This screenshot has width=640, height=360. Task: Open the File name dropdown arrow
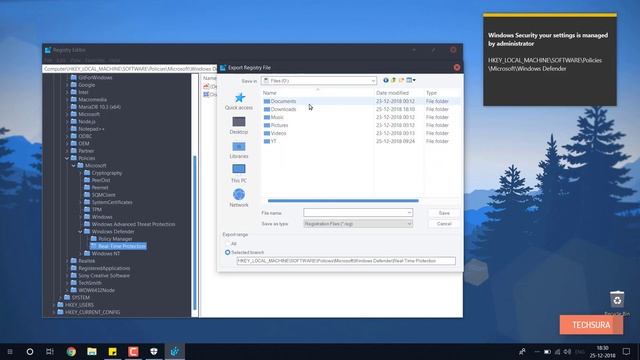pyautogui.click(x=409, y=213)
